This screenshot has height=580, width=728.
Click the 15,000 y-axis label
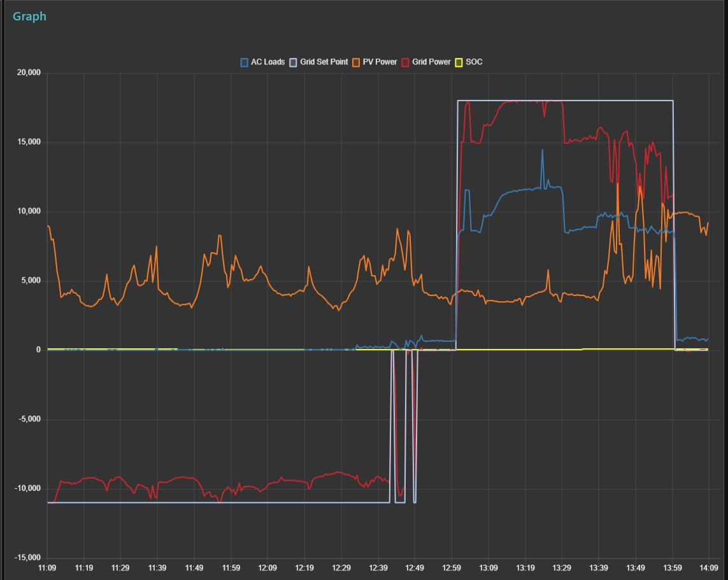29,142
